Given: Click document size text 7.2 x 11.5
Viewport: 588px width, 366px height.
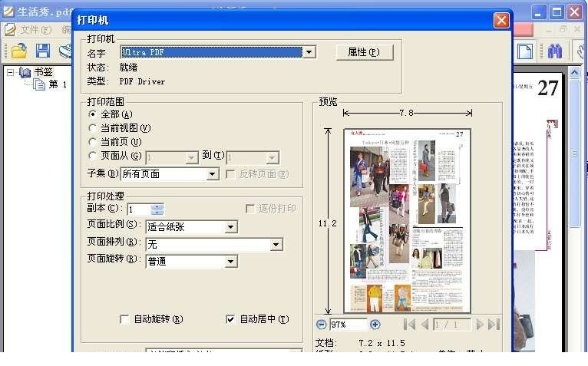Looking at the screenshot, I should (382, 343).
